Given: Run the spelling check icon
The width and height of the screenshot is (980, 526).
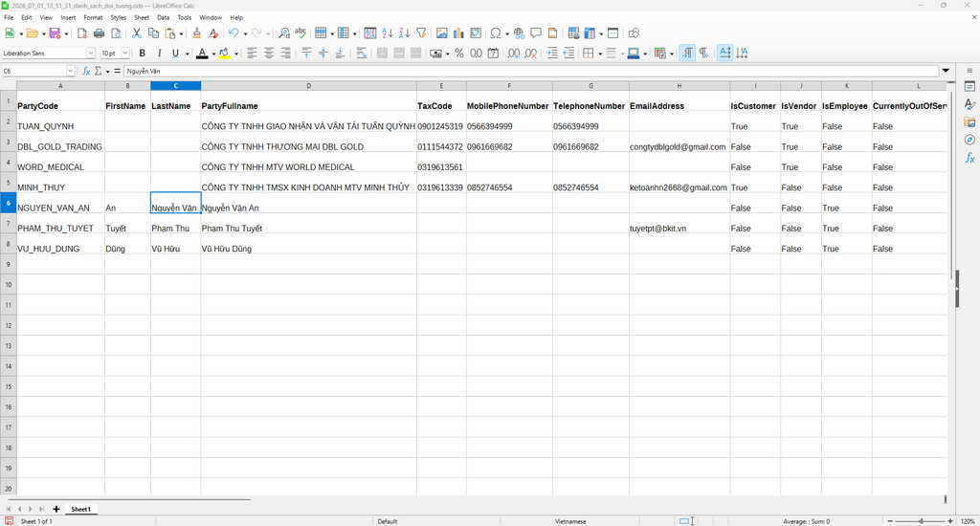Looking at the screenshot, I should 301,33.
